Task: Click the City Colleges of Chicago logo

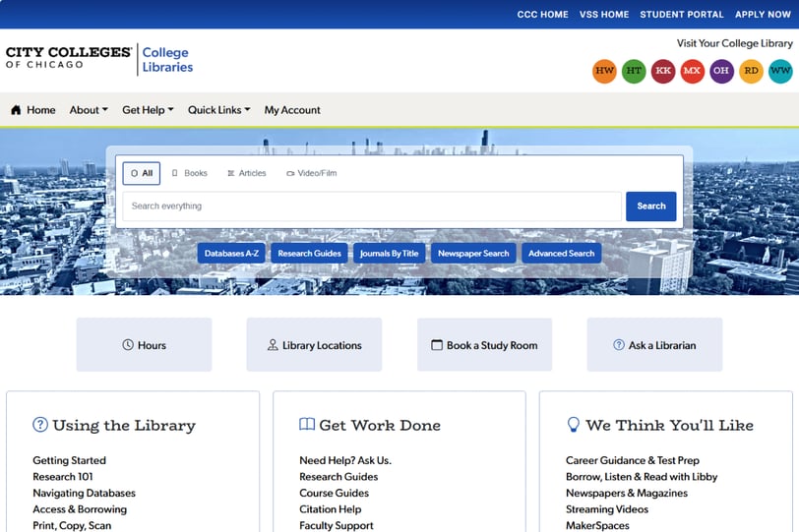Action: click(69, 58)
